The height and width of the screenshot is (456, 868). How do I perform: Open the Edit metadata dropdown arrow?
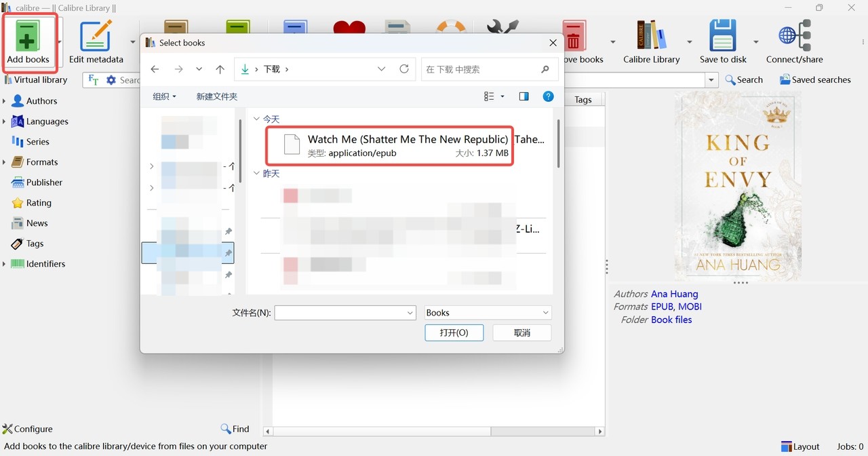click(x=132, y=42)
